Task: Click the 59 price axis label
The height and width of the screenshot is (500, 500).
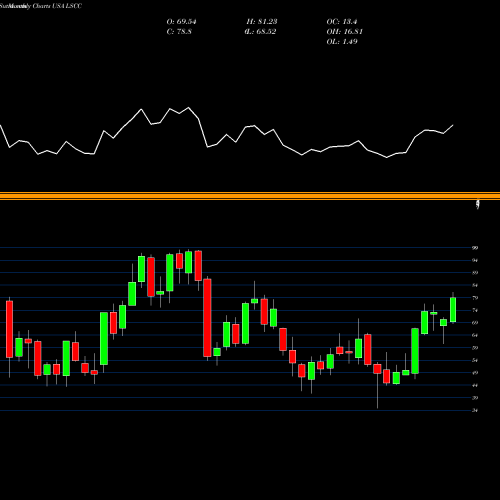Action: point(475,348)
